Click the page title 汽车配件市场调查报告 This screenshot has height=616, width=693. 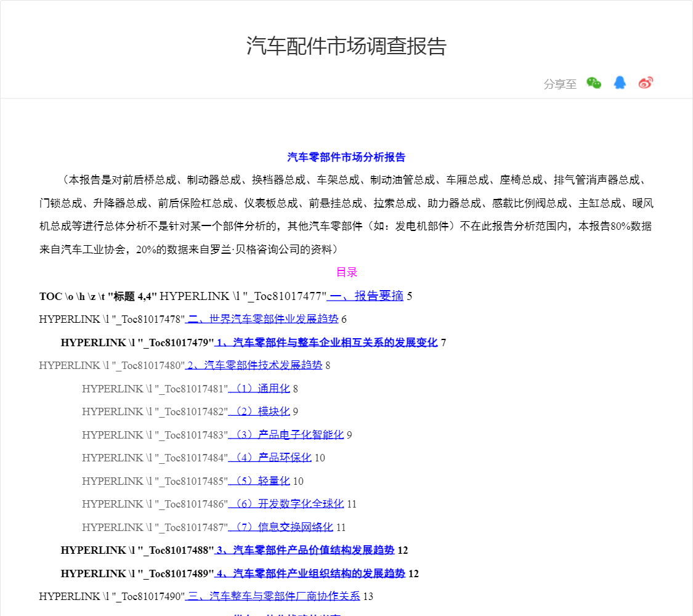coord(346,46)
